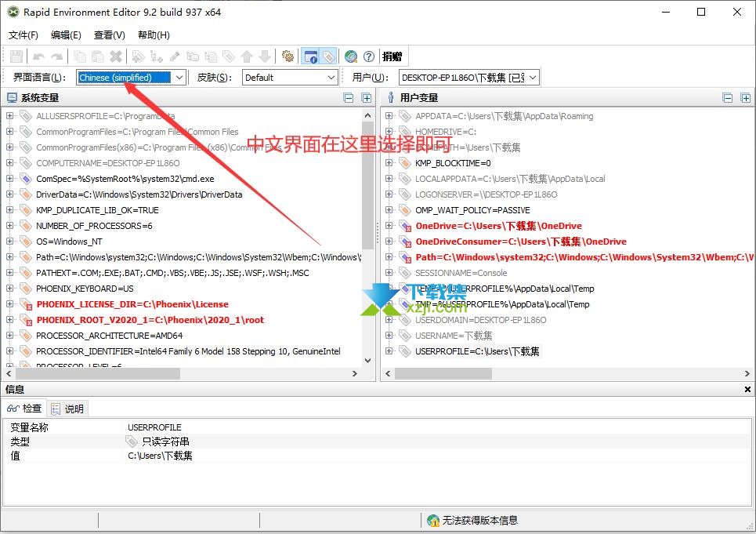Expand all user variables with plus icon
The height and width of the screenshot is (534, 756).
(x=745, y=98)
